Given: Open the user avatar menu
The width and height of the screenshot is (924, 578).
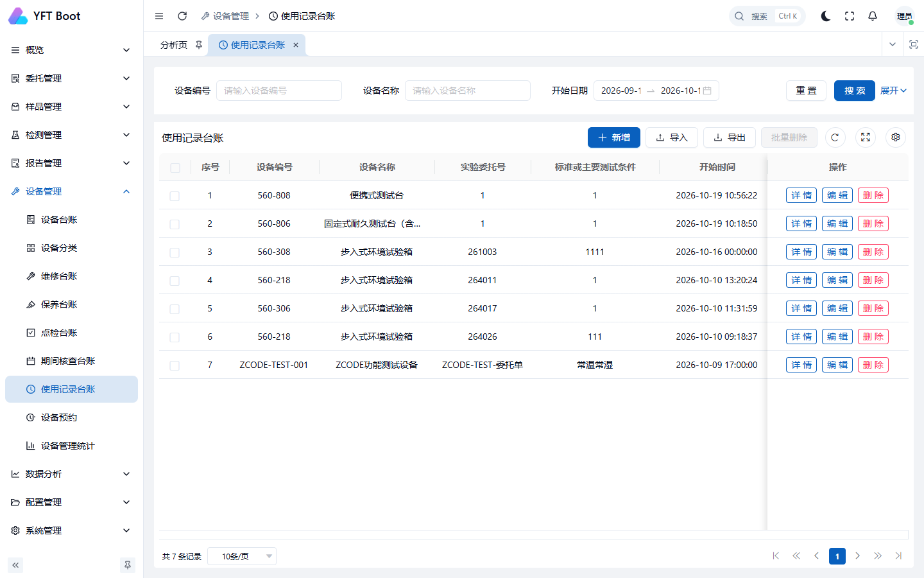Looking at the screenshot, I should click(x=905, y=16).
